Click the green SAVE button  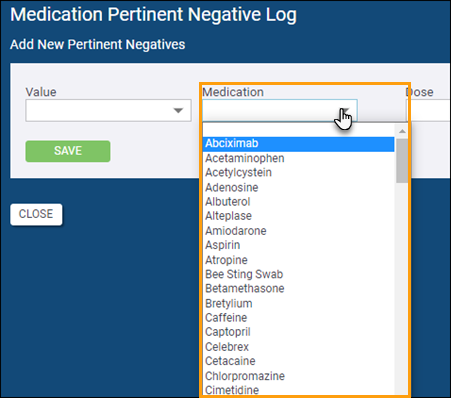pos(68,151)
